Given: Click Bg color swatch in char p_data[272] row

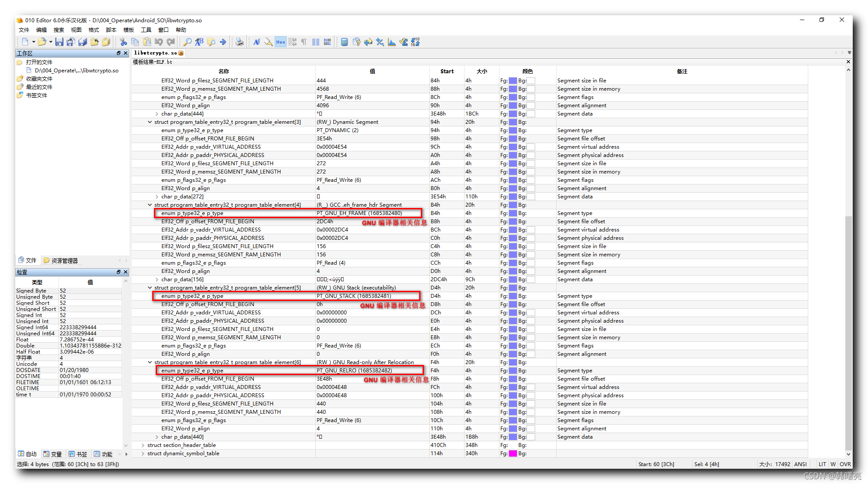Looking at the screenshot, I should (x=531, y=197).
